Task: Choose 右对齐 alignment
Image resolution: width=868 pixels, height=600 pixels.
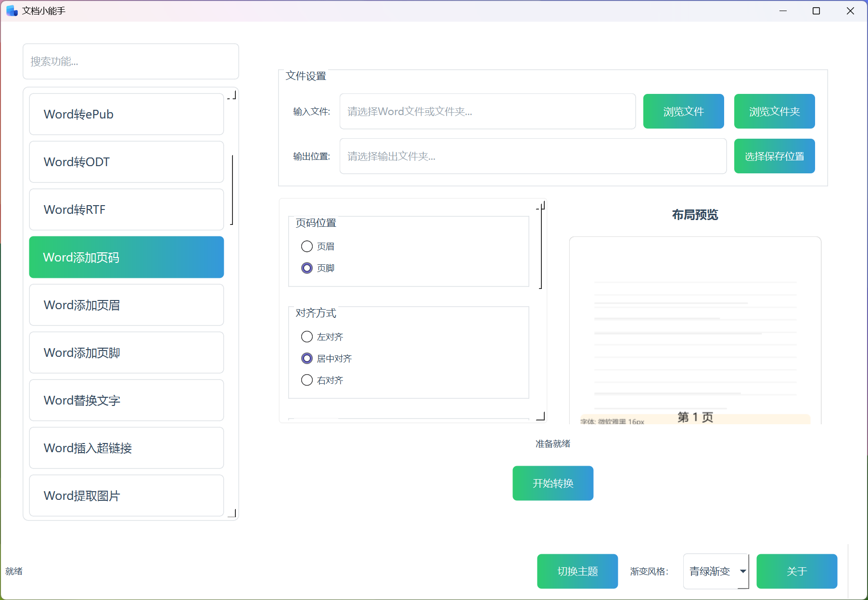Action: (307, 380)
